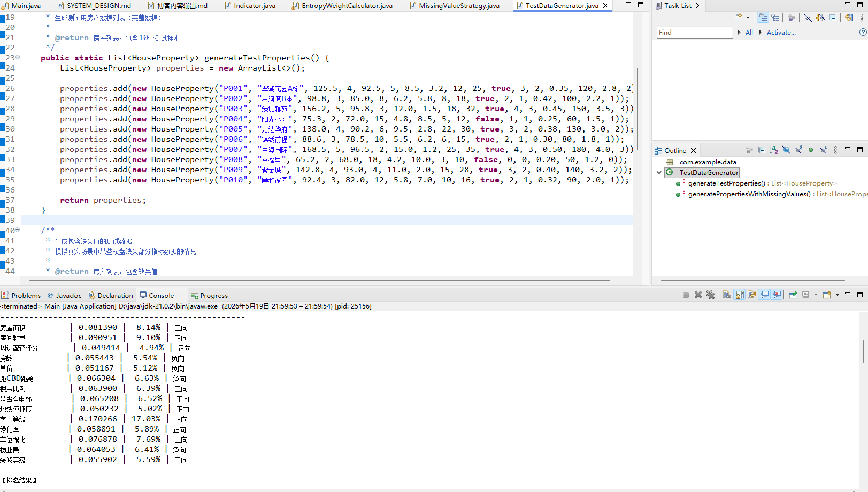Click Synchronize Changed icon in Task List
Image resolution: width=868 pixels, height=492 pixels.
click(x=849, y=18)
